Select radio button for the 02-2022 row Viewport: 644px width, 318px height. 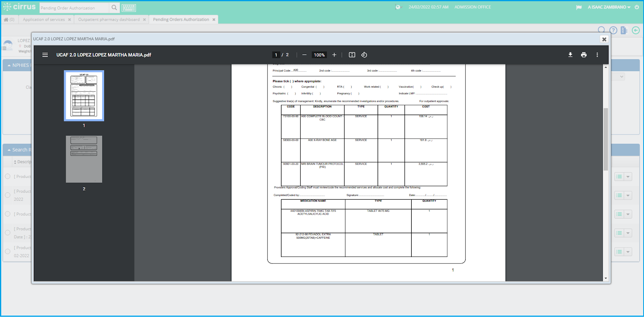(x=8, y=251)
